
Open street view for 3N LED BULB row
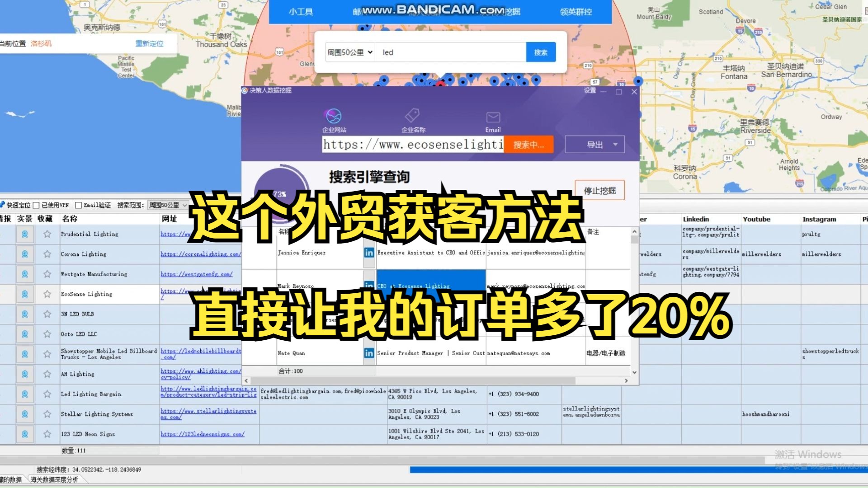coord(25,314)
